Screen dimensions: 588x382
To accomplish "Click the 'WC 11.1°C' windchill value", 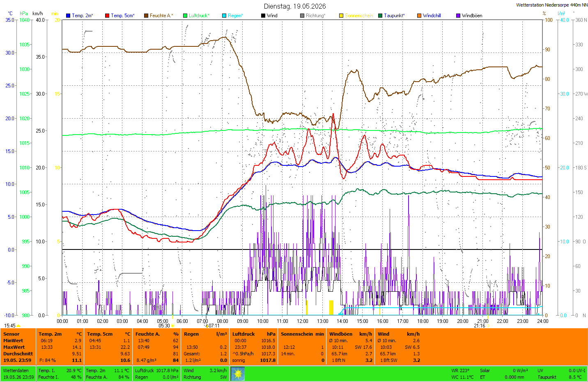I will (462, 377).
